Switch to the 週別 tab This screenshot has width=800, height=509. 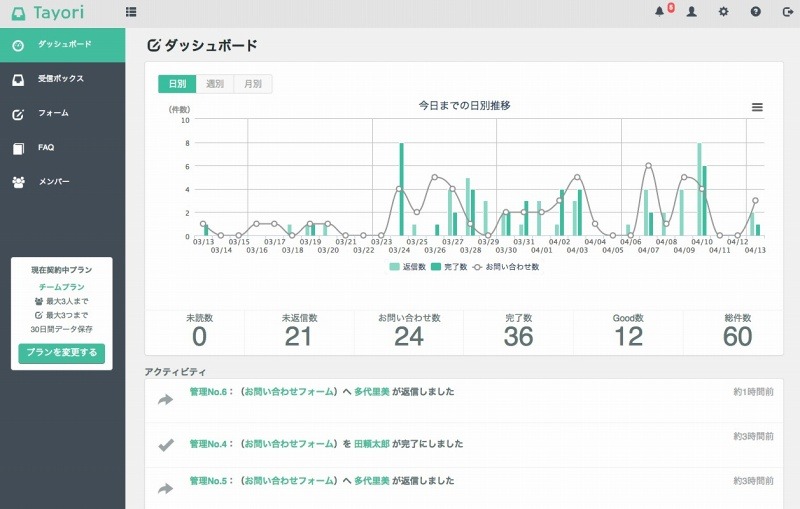[215, 84]
